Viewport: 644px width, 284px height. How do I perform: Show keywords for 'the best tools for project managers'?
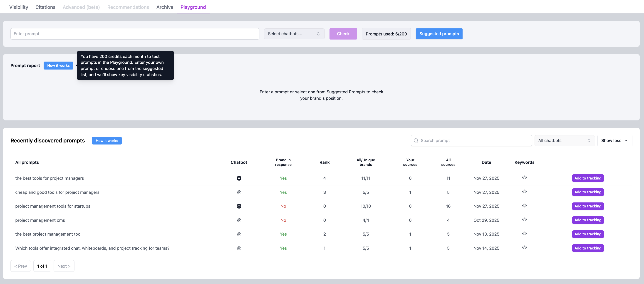click(524, 177)
